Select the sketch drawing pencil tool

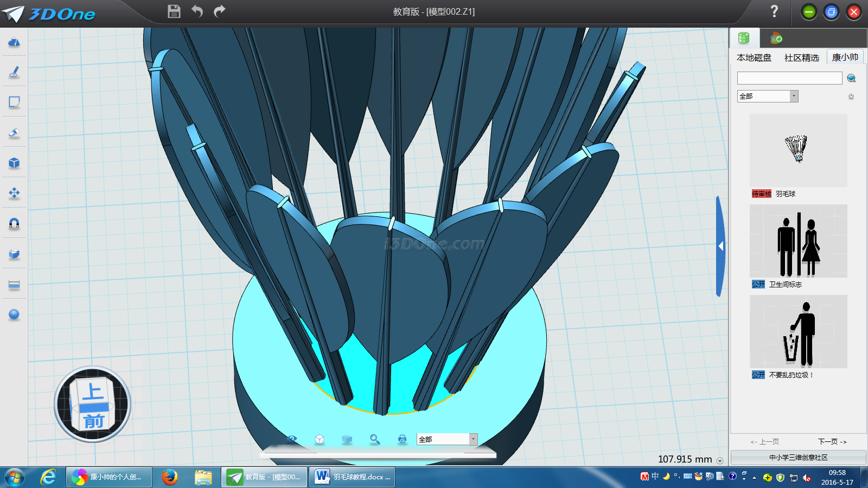coord(14,72)
